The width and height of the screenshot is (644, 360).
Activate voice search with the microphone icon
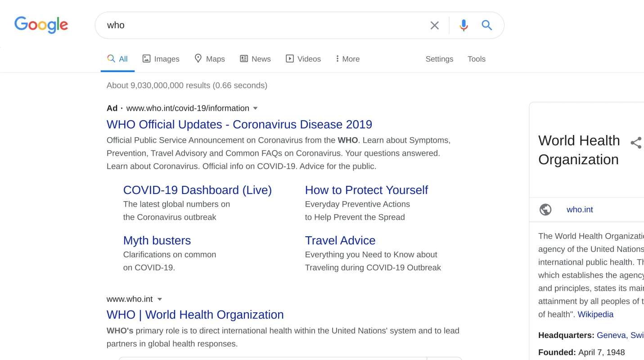[x=463, y=25]
